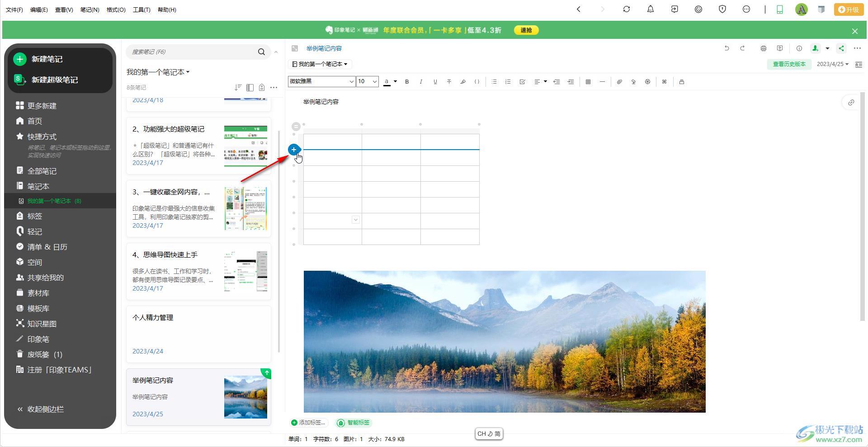Open the notifications bell icon

tap(650, 9)
